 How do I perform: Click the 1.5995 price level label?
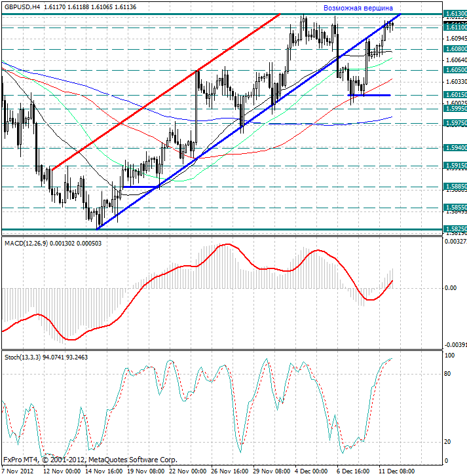click(x=455, y=109)
